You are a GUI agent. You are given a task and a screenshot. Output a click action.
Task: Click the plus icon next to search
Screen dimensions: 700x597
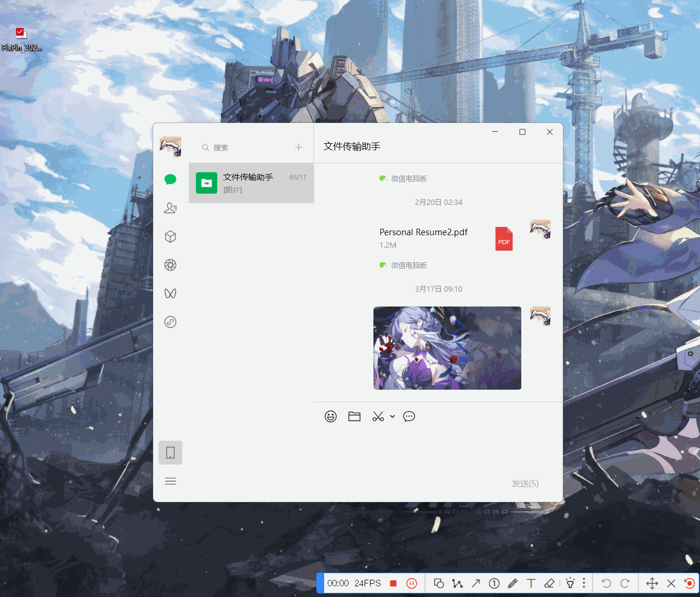tap(299, 147)
